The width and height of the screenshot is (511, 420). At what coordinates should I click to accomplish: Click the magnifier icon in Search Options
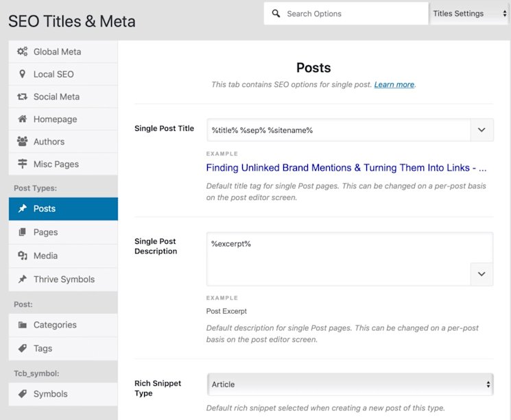click(276, 14)
